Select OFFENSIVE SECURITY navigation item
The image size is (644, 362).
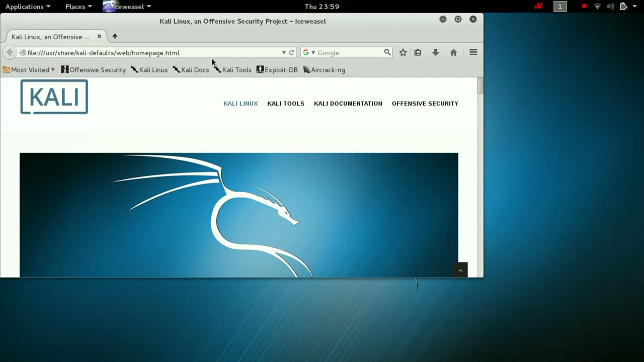425,104
